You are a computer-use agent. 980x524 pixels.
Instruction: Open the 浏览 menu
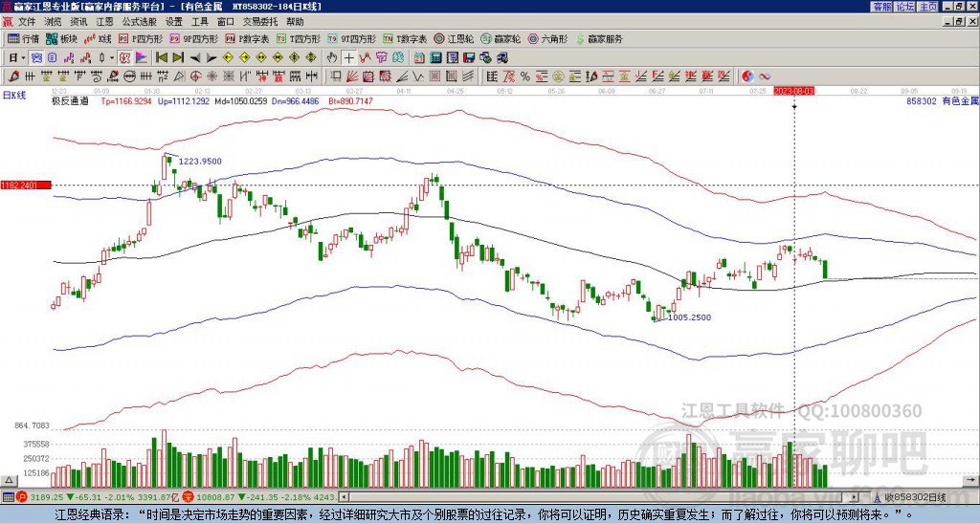point(54,22)
